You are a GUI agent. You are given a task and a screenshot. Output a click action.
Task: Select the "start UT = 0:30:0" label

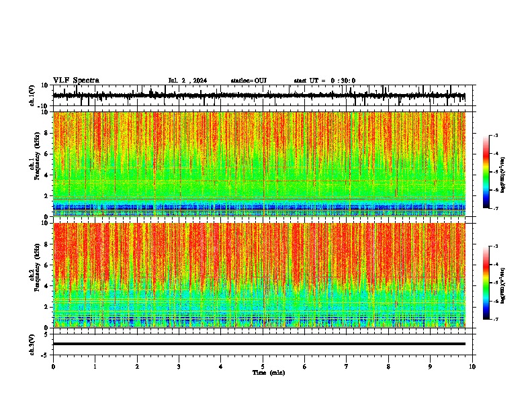(324, 81)
